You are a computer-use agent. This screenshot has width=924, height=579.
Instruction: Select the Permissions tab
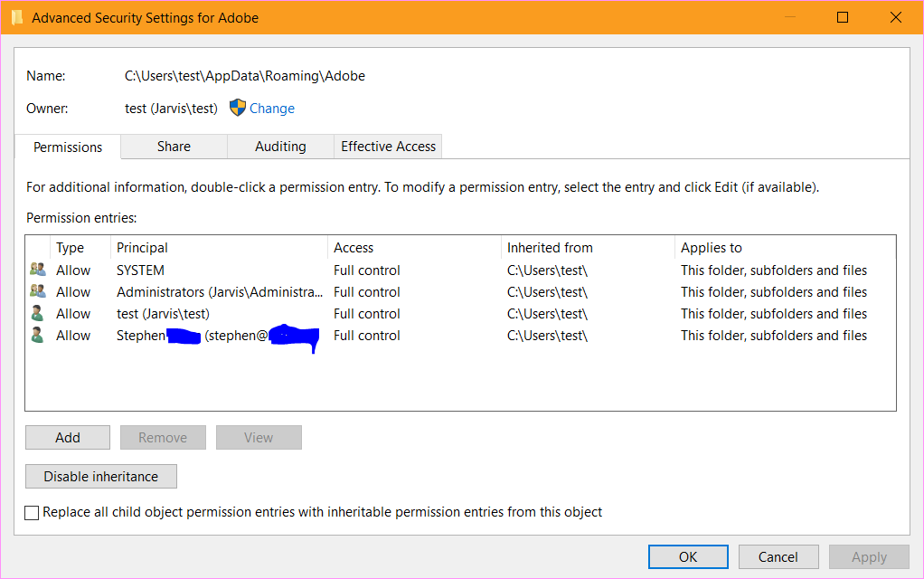coord(68,146)
